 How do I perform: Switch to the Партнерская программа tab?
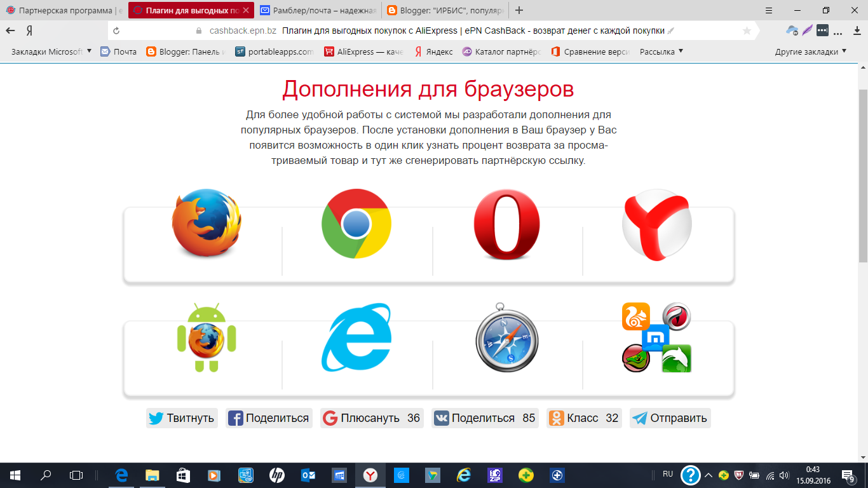[64, 10]
